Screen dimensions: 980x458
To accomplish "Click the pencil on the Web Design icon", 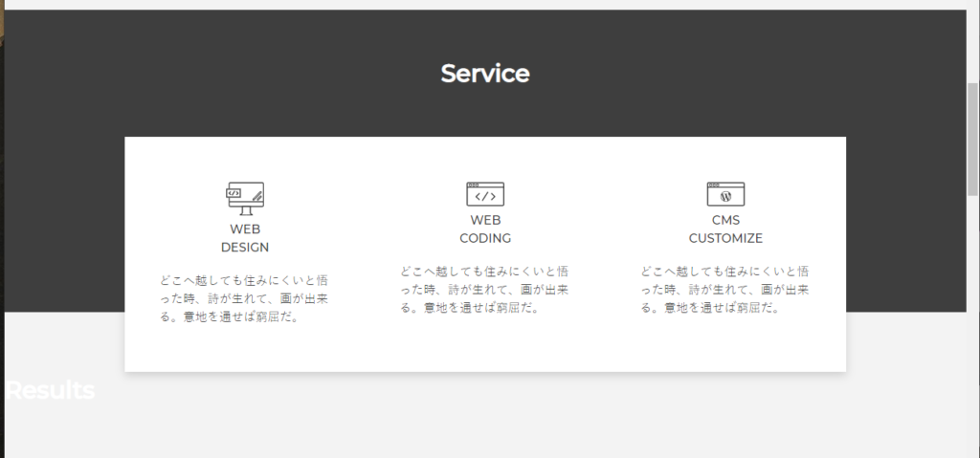I will point(256,196).
